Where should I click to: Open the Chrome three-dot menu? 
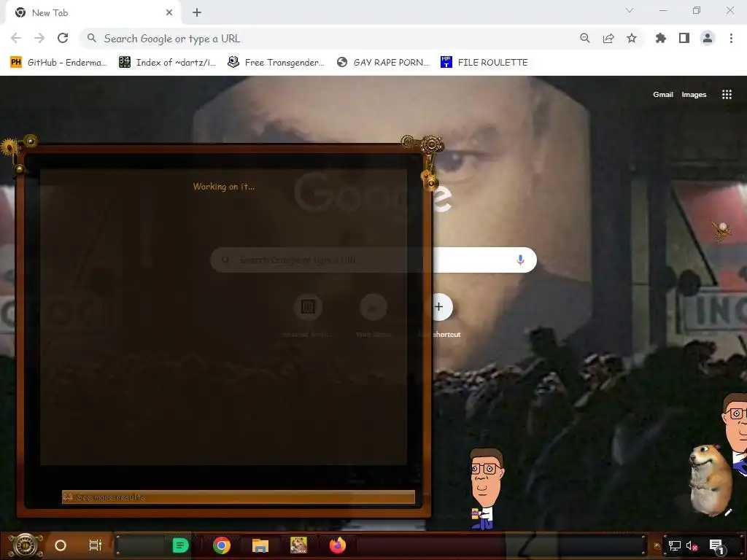(x=731, y=38)
